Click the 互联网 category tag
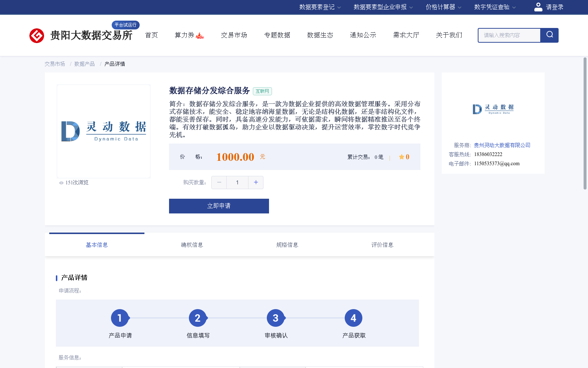Image resolution: width=588 pixels, height=368 pixels. pos(262,91)
